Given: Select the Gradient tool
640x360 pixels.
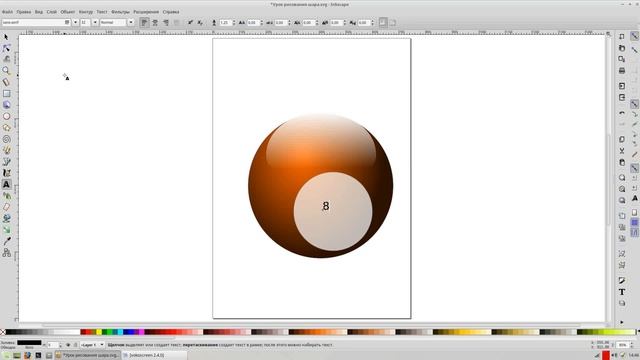Looking at the screenshot, I should 6,230.
